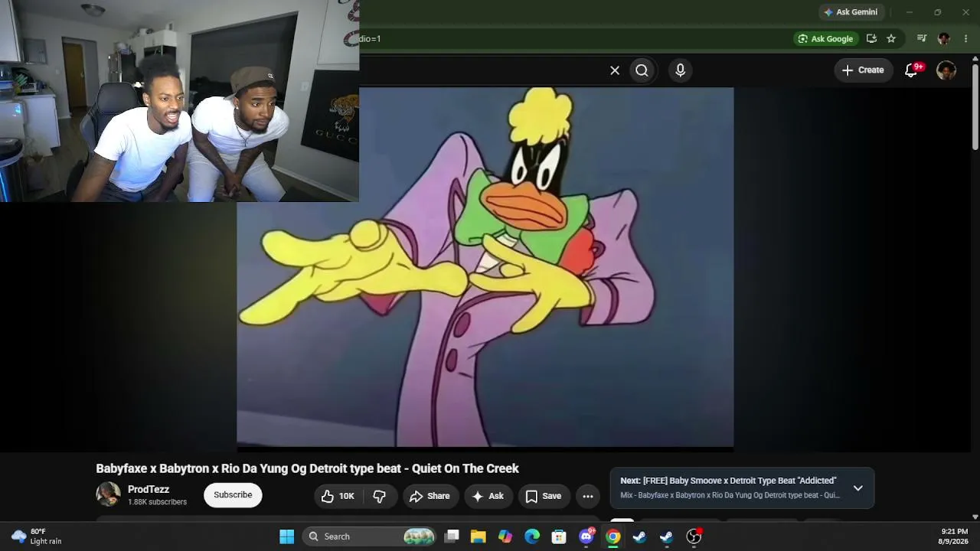This screenshot has height=551, width=980.
Task: Open OBS Studio from the taskbar
Action: pos(694,536)
